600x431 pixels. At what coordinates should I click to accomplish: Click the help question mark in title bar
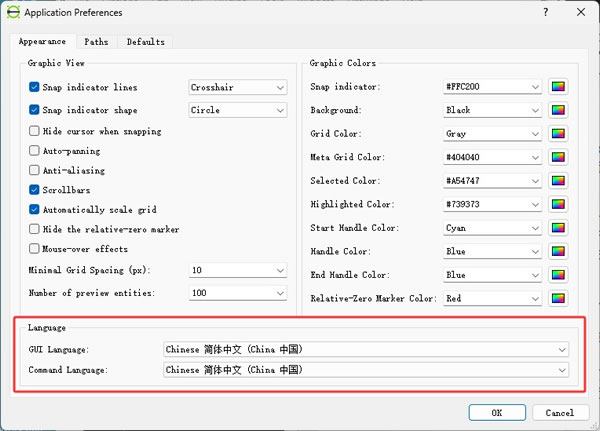point(546,12)
